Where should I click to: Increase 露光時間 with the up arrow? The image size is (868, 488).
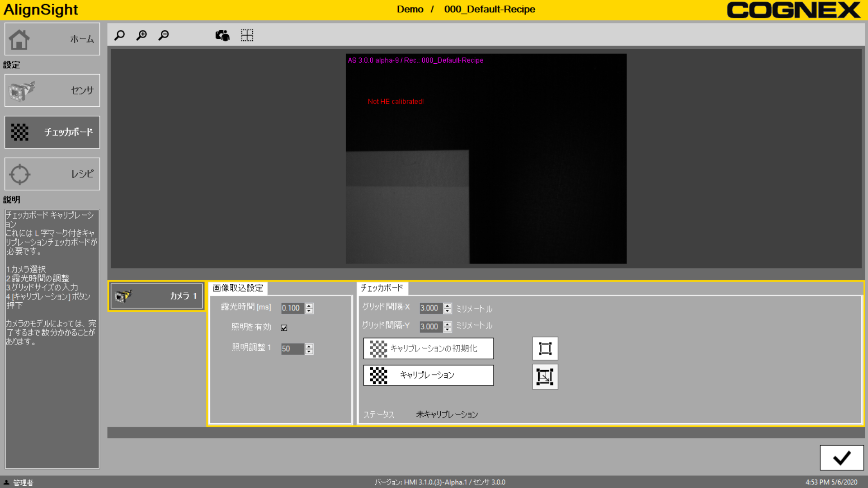(309, 305)
